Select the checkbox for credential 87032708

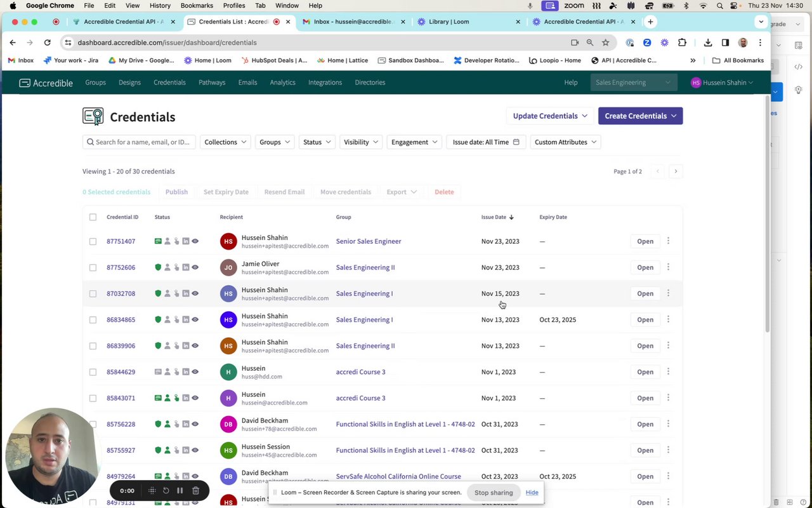point(93,293)
